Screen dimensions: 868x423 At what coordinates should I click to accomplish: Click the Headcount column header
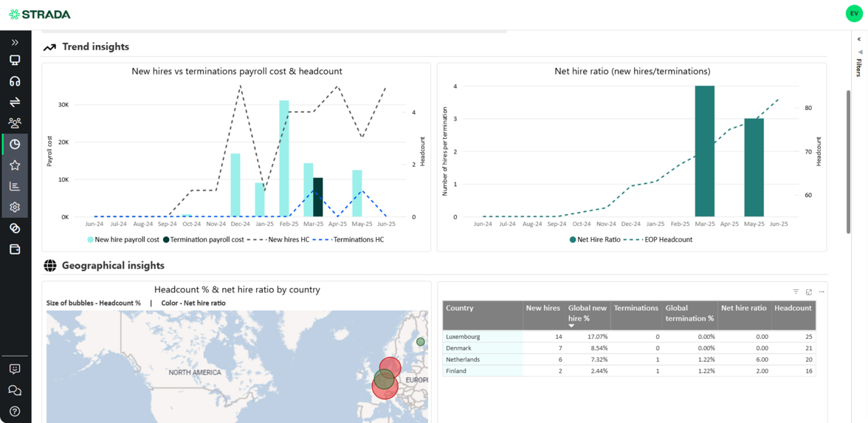click(x=793, y=309)
